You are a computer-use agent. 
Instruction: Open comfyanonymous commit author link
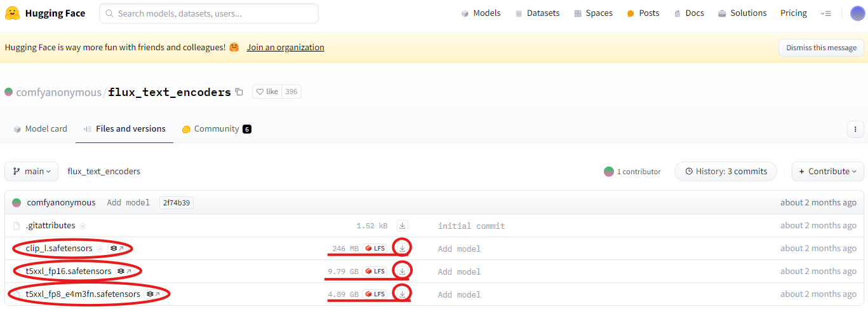(61, 203)
